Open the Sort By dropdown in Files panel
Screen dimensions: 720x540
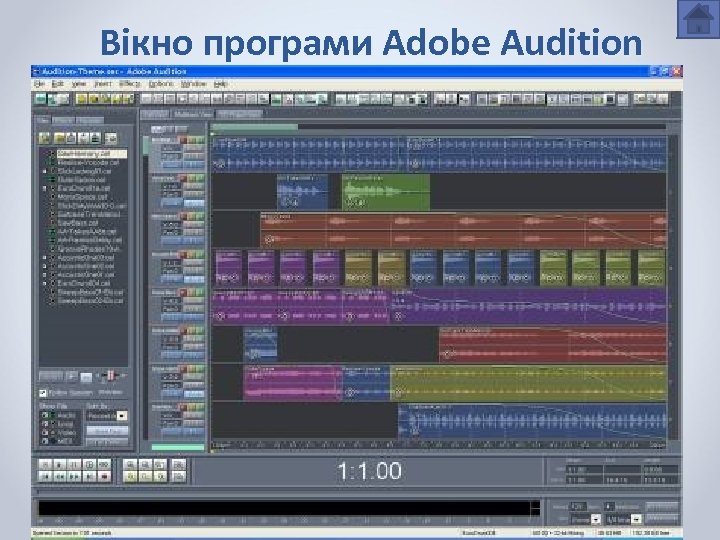point(121,416)
